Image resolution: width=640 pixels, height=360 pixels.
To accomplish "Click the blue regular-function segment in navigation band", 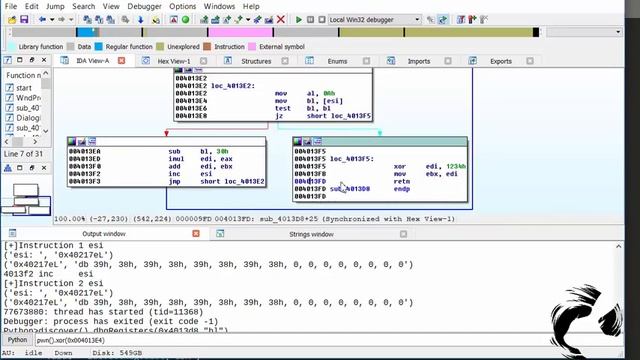I will pos(85,32).
